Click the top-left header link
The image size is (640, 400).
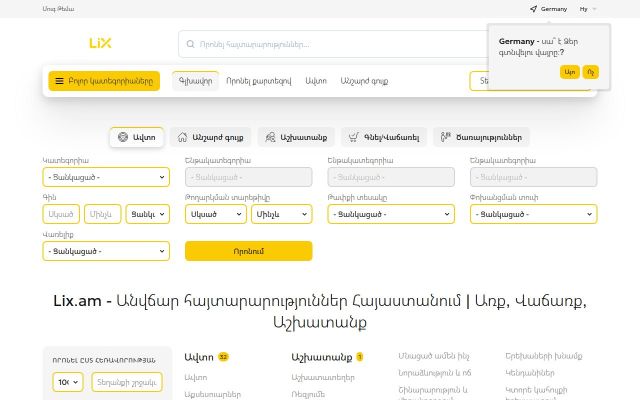click(58, 9)
